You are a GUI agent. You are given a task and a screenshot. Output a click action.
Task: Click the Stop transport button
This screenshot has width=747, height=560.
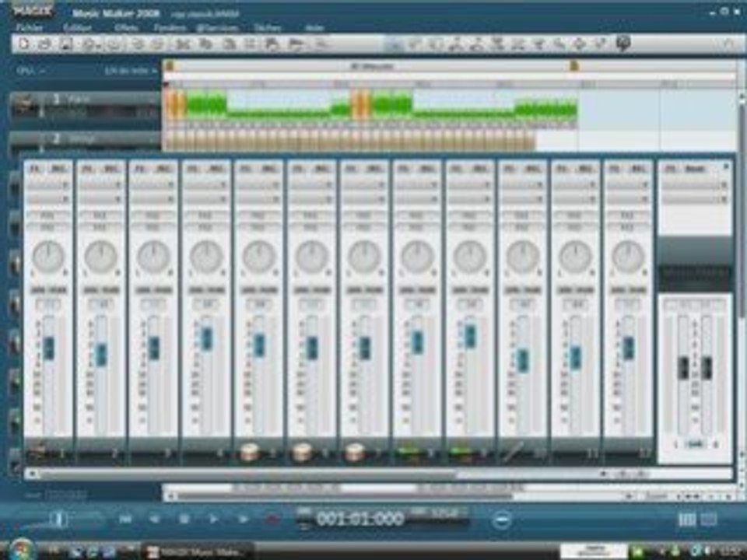184,519
